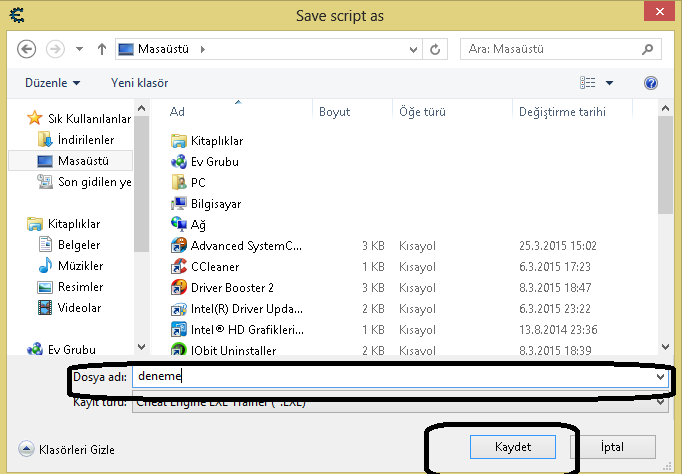Open the Kayıt türü file type combo box

click(x=400, y=402)
